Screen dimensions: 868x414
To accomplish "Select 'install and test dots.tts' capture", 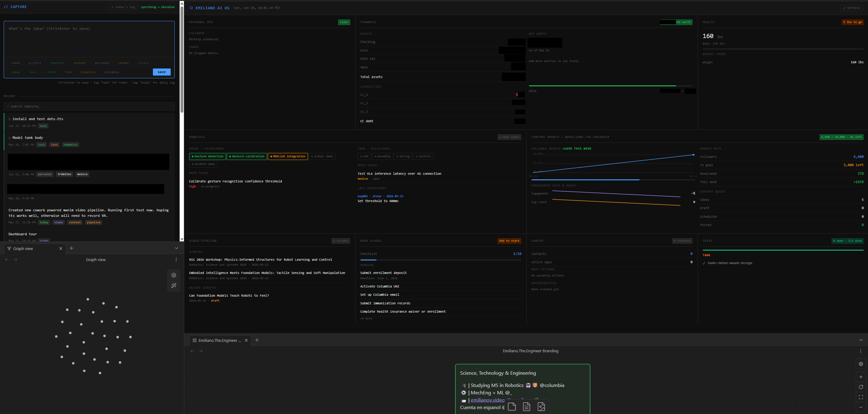I will coord(89,122).
